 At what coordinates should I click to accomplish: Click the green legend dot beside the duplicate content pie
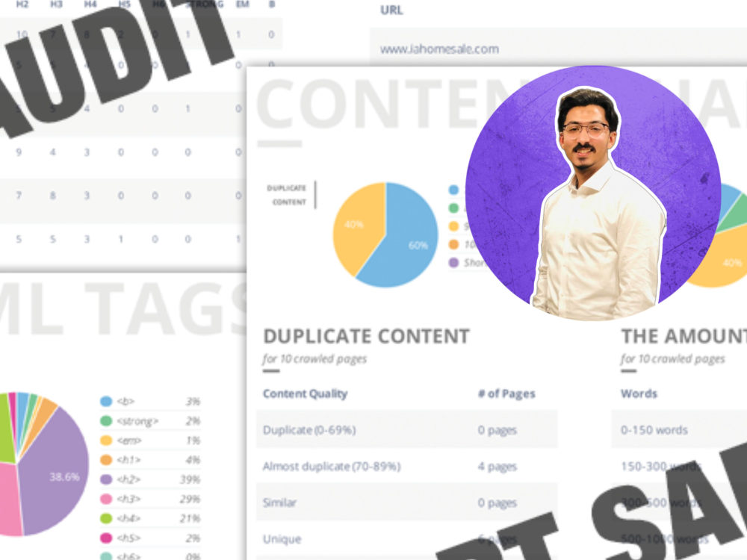click(453, 208)
